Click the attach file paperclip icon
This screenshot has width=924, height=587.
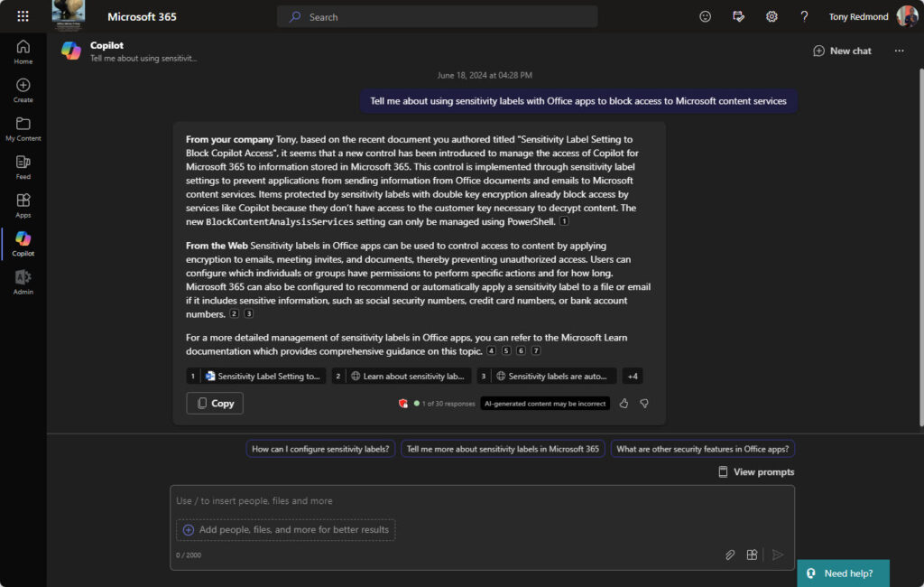(x=730, y=554)
